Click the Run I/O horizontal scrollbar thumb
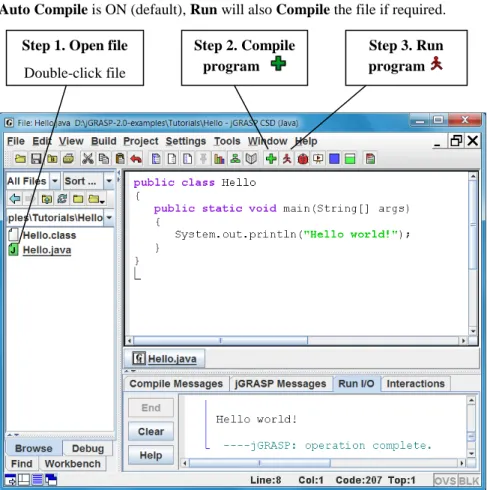The image size is (487, 490). (x=260, y=463)
